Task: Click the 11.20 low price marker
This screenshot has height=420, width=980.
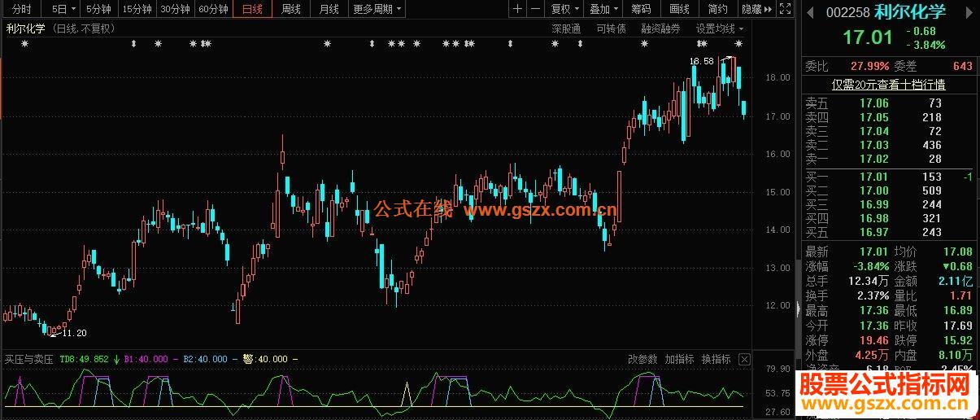Action: pos(74,333)
